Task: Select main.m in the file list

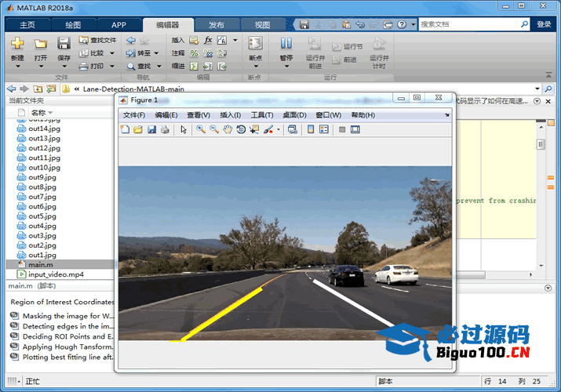Action: pyautogui.click(x=60, y=264)
